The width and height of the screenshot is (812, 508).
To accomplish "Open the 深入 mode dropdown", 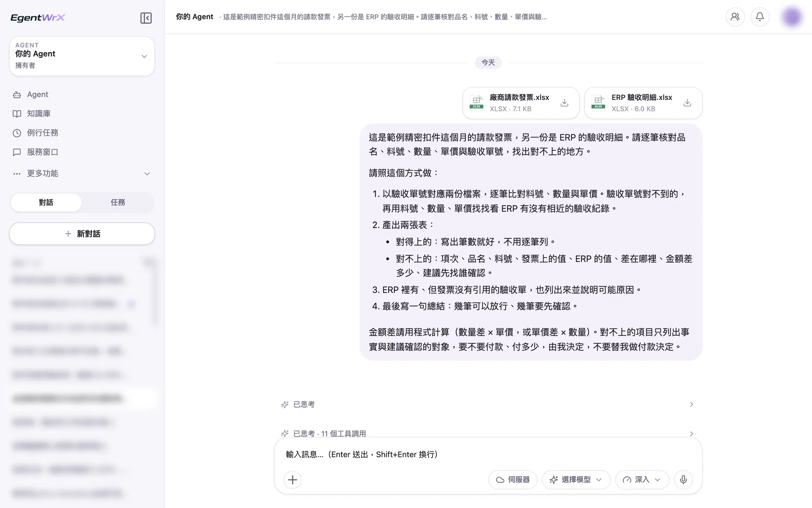I will [642, 480].
